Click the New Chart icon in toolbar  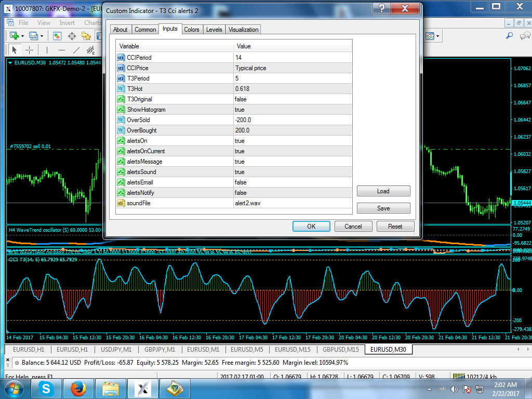pos(14,36)
